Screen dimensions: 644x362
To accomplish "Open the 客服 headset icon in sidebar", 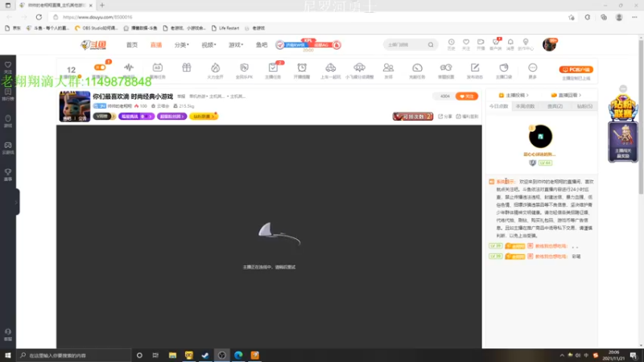I will tap(8, 335).
